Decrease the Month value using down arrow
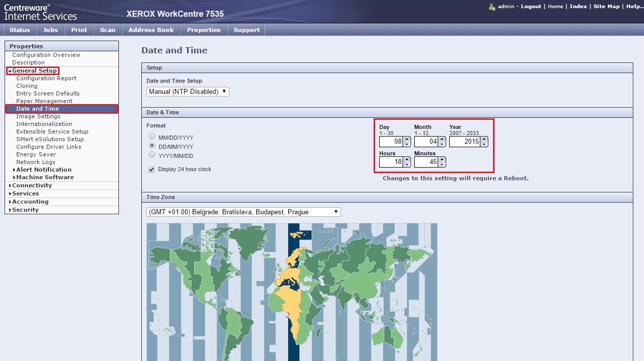The image size is (644, 361). pyautogui.click(x=442, y=144)
